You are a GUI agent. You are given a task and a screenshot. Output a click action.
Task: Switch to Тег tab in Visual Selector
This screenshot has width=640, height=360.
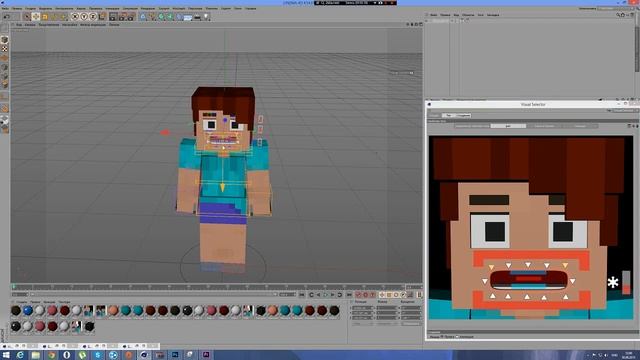pos(449,116)
